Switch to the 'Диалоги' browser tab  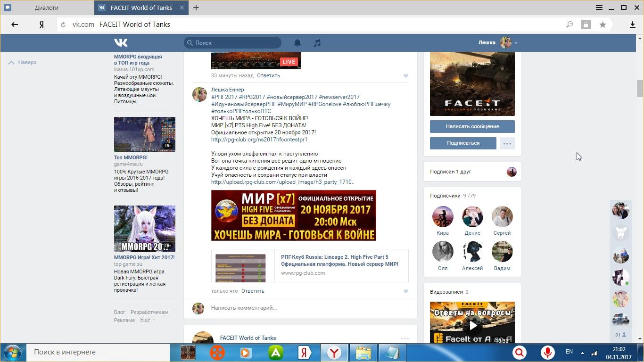[x=47, y=8]
